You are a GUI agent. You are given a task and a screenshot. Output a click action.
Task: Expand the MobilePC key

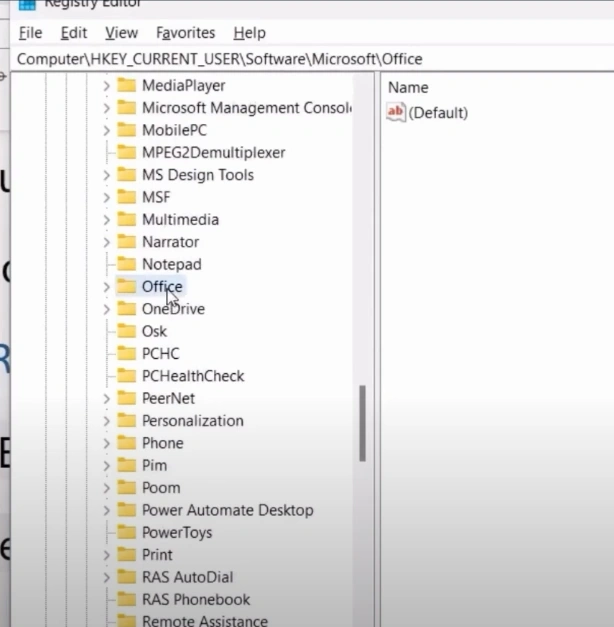106,130
